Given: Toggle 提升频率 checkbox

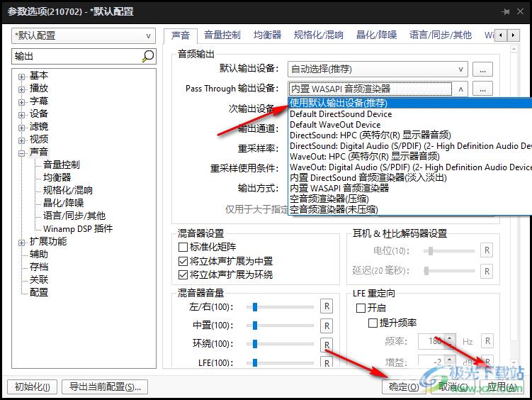Looking at the screenshot, I should [373, 323].
